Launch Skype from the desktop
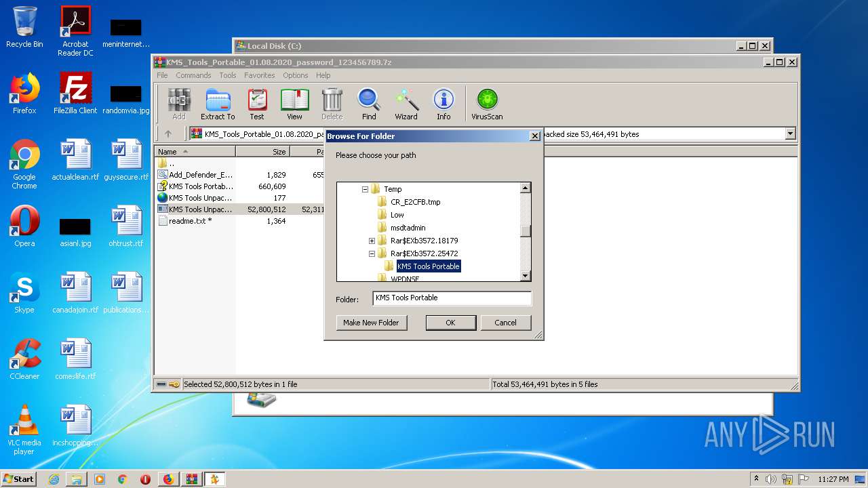This screenshot has height=488, width=868. point(24,293)
